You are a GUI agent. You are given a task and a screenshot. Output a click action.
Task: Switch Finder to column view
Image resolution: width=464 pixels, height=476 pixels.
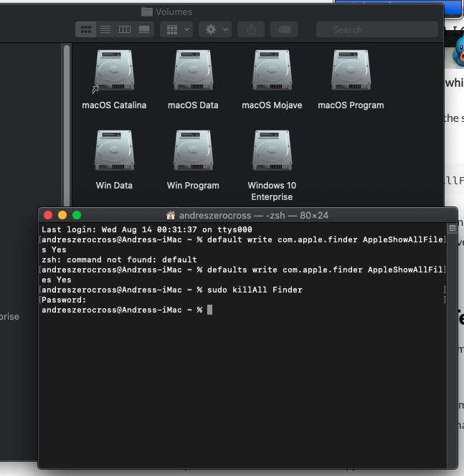click(125, 29)
